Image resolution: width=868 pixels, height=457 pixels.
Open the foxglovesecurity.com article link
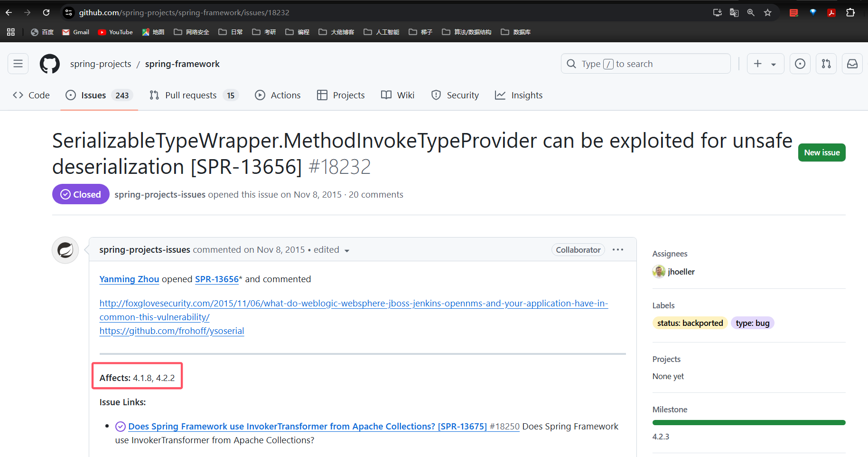click(x=354, y=310)
